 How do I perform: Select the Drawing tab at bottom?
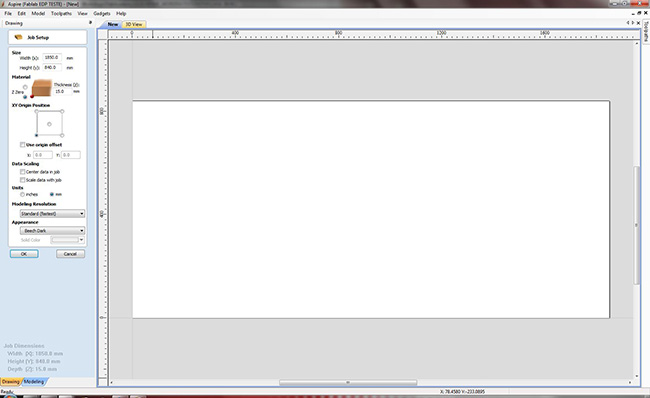coord(11,381)
